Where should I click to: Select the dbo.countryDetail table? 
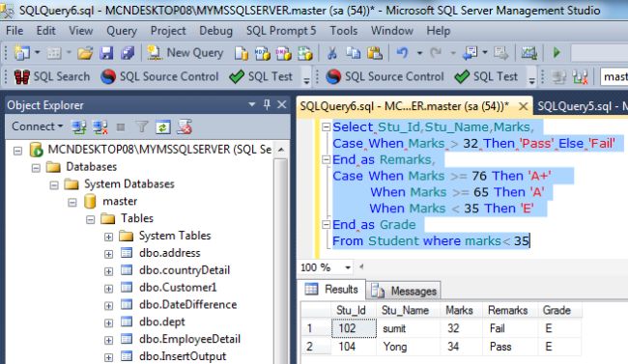[185, 270]
